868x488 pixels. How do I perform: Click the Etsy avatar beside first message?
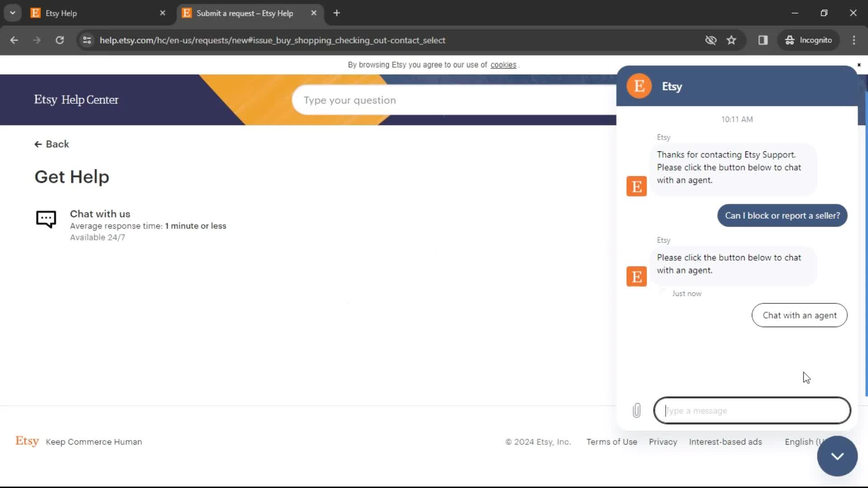[637, 186]
